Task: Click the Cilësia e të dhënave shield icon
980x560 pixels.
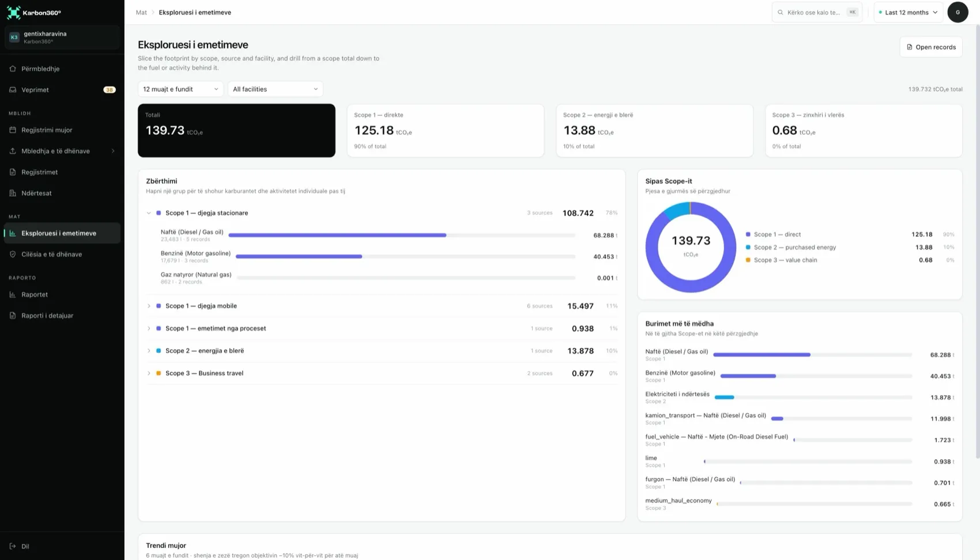Action: tap(13, 254)
